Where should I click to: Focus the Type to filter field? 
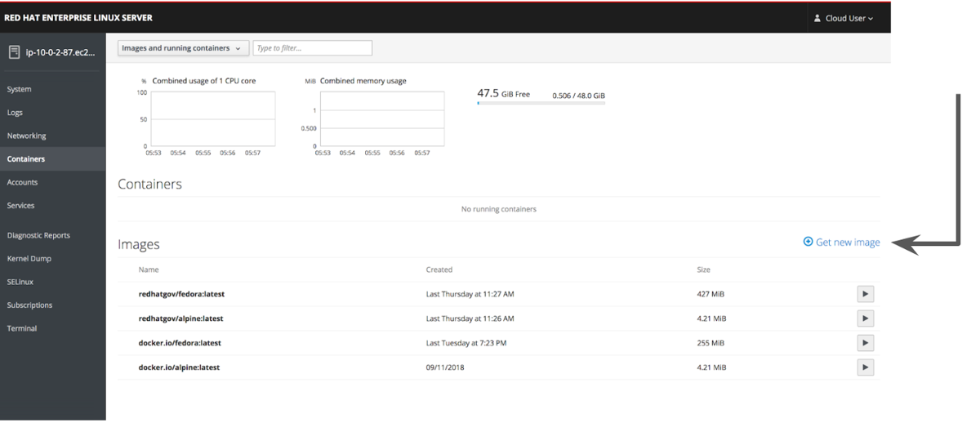tap(313, 48)
